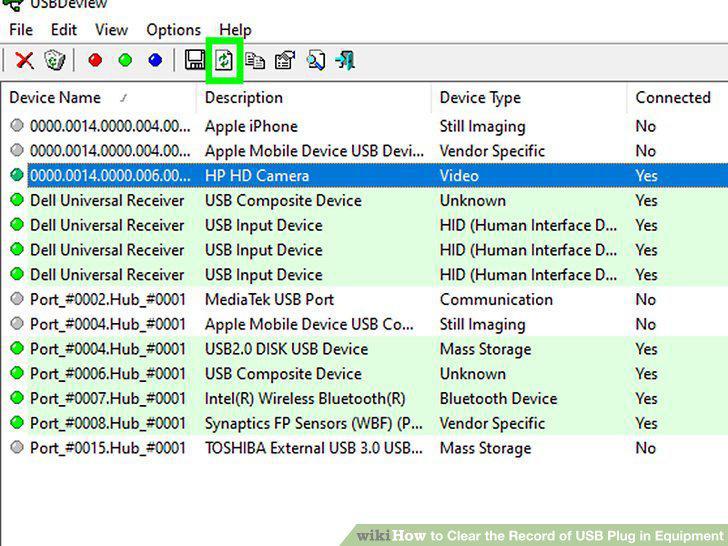
Task: Select the USB2.0 DISK USB Device entry
Action: 286,349
